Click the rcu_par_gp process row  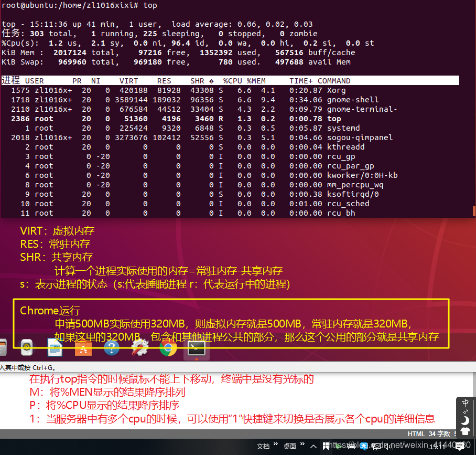(x=230, y=166)
